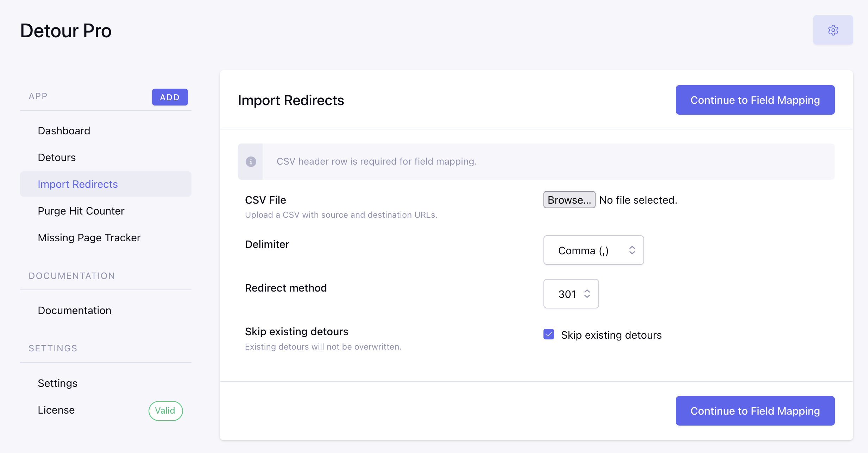This screenshot has height=453, width=868.
Task: Open the Documentation link
Action: point(75,311)
